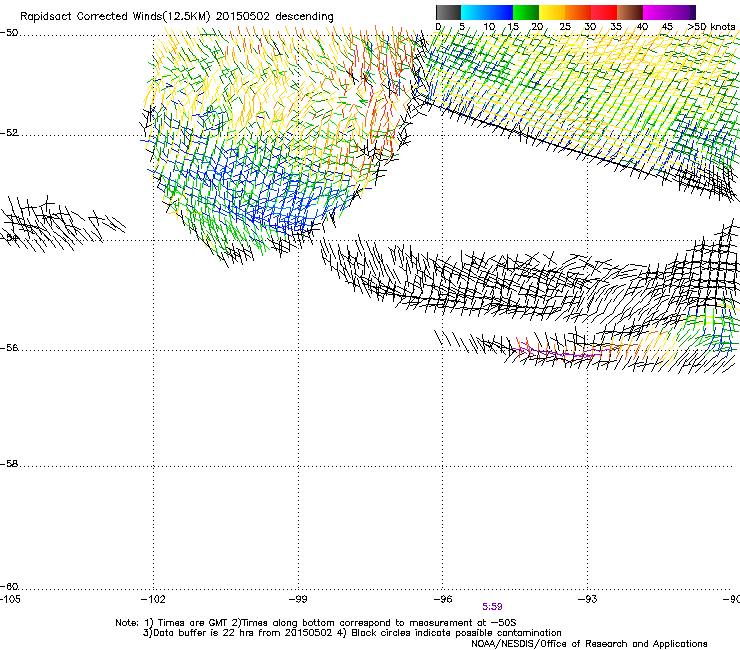
Task: Click the date 20150502 in the title
Action: point(243,17)
